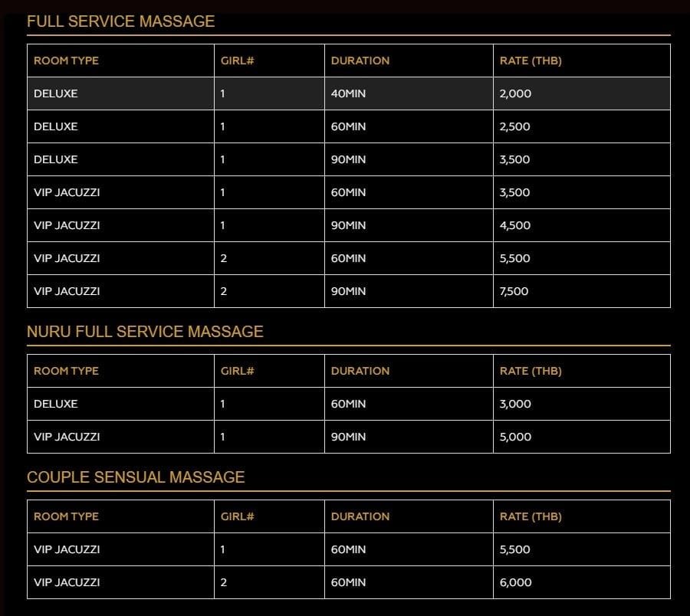
Task: Click Girl# value 2 in the 6,000 row
Action: (224, 582)
